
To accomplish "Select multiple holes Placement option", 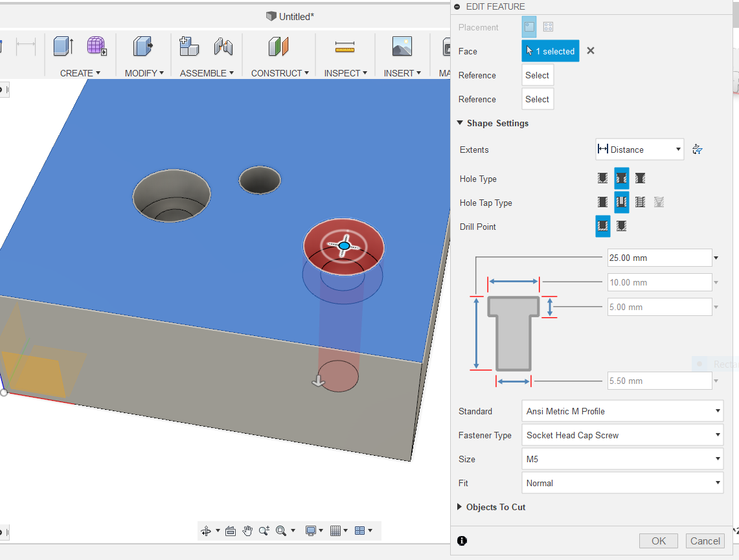I will 548,27.
